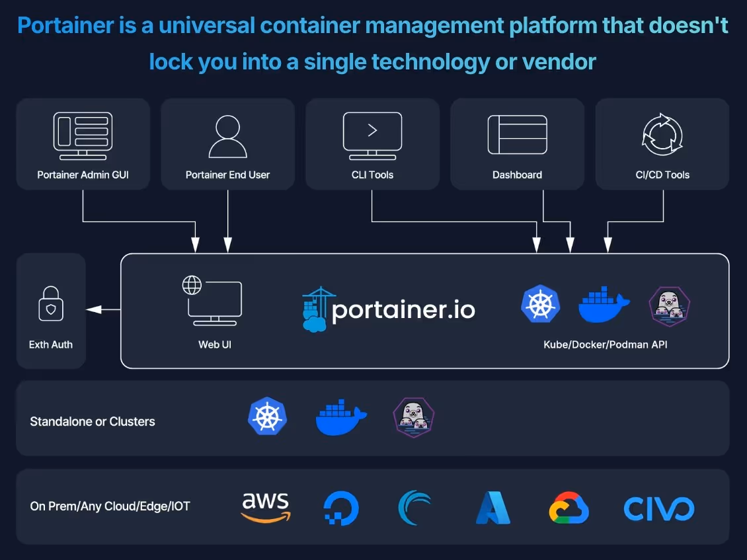This screenshot has width=747, height=560.
Task: Click Kubernetes icon in Standalone or Clusters row
Action: tap(268, 416)
